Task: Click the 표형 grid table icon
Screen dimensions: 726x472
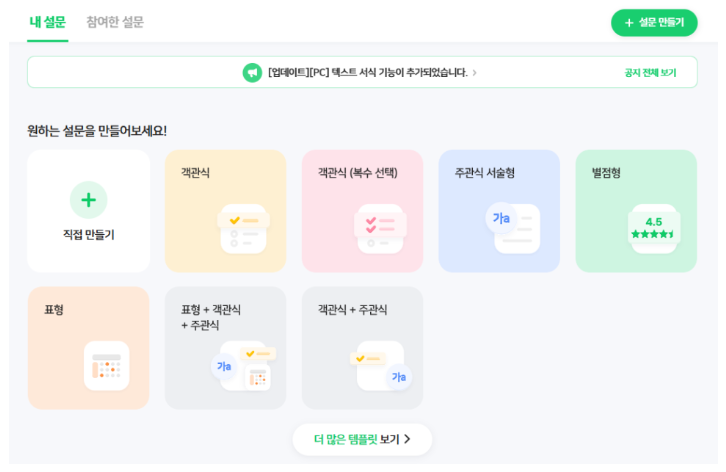Action: (x=107, y=365)
